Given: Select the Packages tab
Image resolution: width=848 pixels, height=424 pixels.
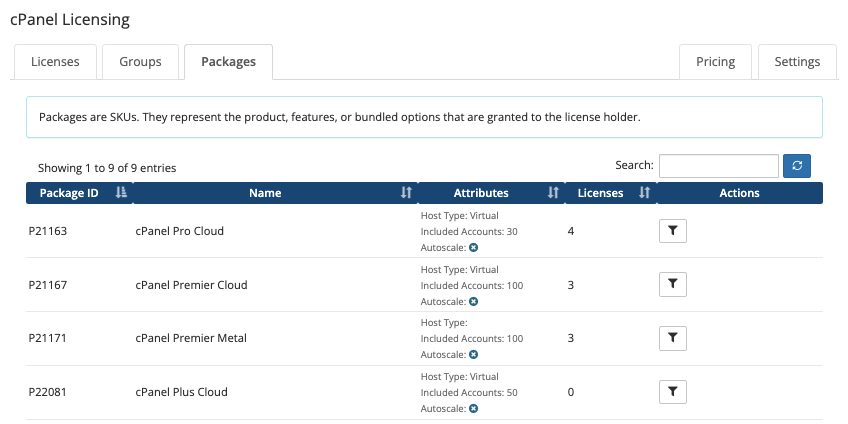Looking at the screenshot, I should 228,62.
